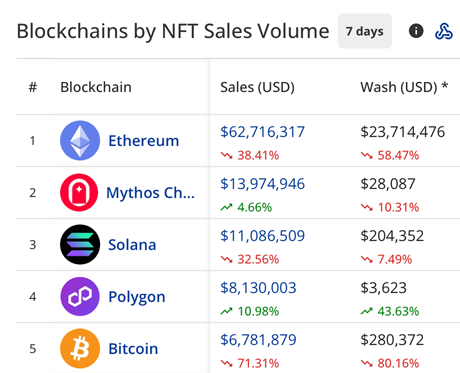The image size is (460, 373).
Task: Open the Bitcoin blockchain link
Action: click(133, 349)
